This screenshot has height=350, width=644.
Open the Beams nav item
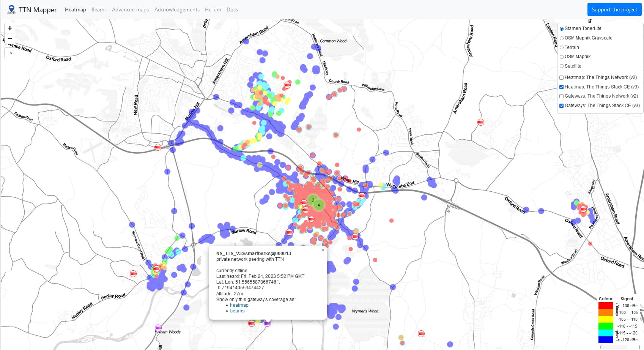click(x=99, y=9)
